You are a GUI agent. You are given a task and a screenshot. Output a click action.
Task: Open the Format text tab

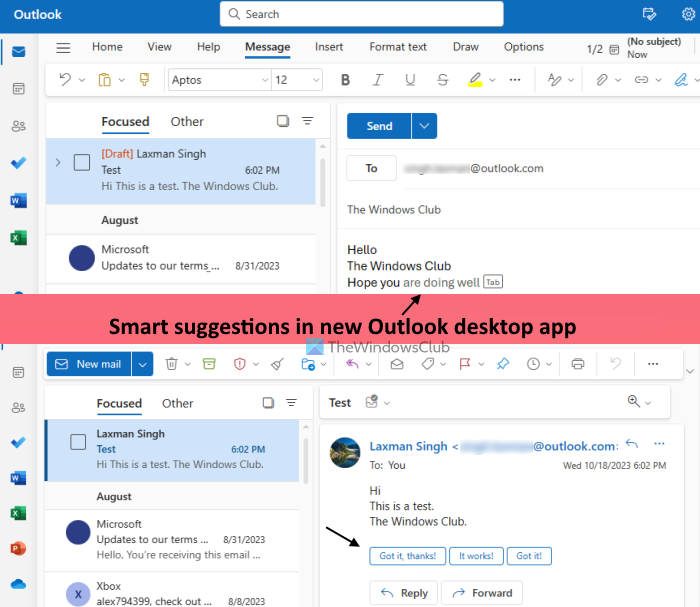coord(398,47)
